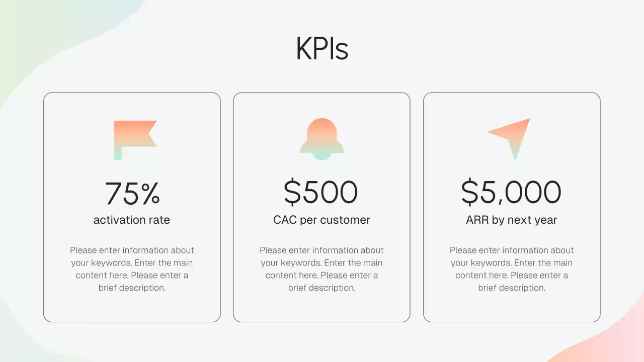This screenshot has height=362, width=644.
Task: Select the "activation rate" label
Action: click(x=132, y=220)
